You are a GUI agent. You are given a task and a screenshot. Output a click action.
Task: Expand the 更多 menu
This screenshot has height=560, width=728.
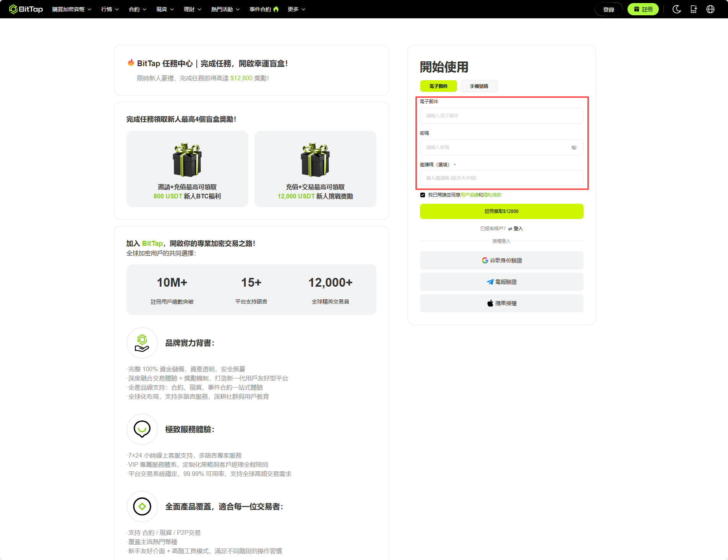[x=297, y=9]
